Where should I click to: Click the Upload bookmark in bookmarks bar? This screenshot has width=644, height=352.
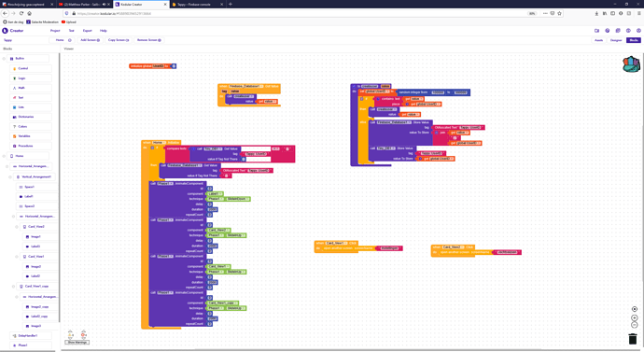click(69, 22)
